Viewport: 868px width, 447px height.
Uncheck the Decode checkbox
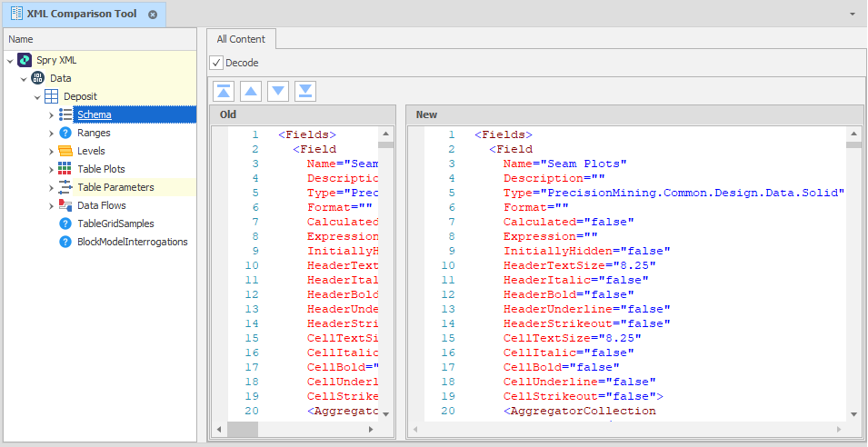216,63
